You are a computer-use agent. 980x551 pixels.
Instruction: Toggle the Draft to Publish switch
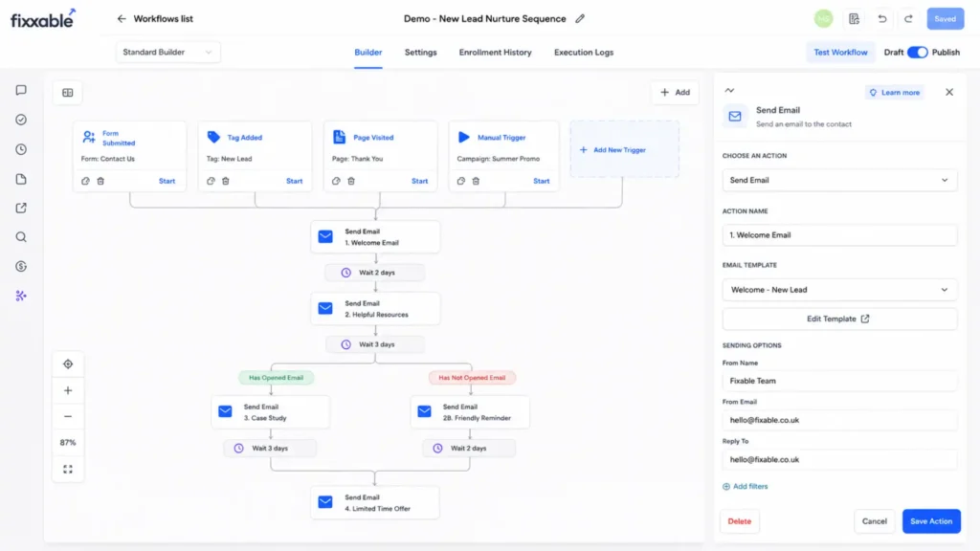[x=917, y=53]
